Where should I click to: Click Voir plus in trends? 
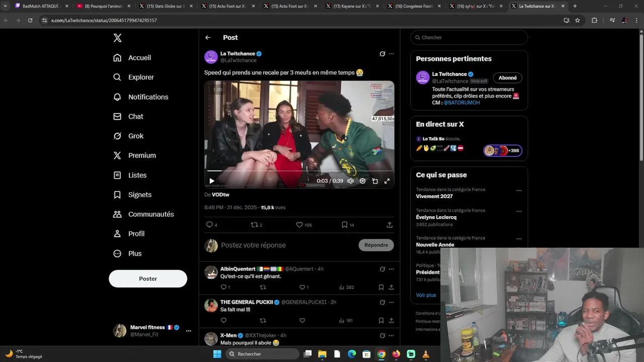[x=426, y=295]
